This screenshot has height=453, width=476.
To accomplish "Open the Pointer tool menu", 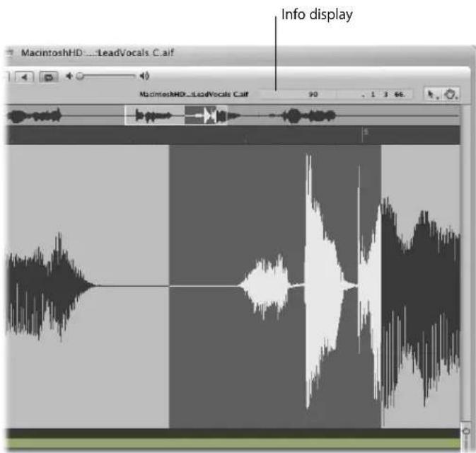I will click(432, 94).
